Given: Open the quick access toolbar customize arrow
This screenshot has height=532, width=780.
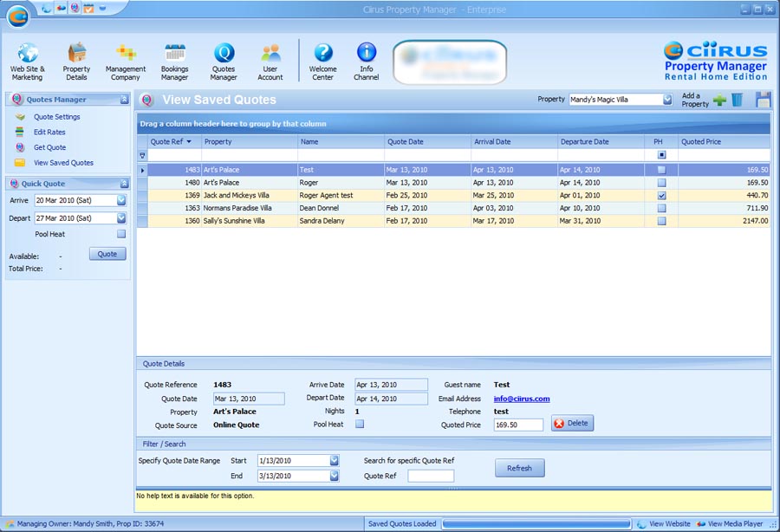Looking at the screenshot, I should tap(102, 8).
